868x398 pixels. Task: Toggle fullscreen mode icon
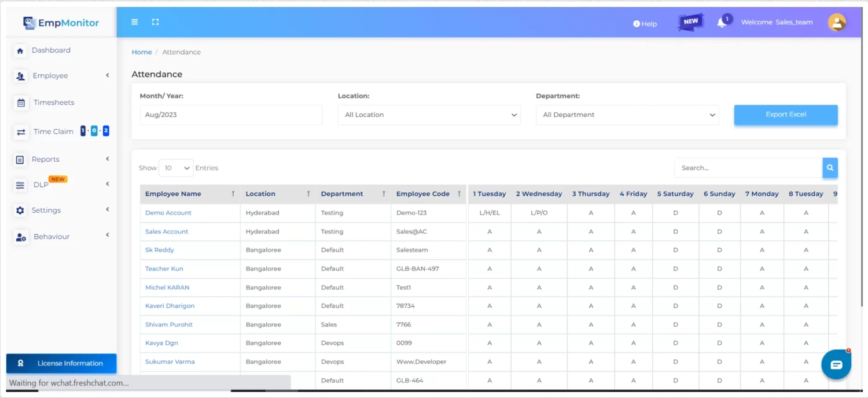tap(155, 22)
